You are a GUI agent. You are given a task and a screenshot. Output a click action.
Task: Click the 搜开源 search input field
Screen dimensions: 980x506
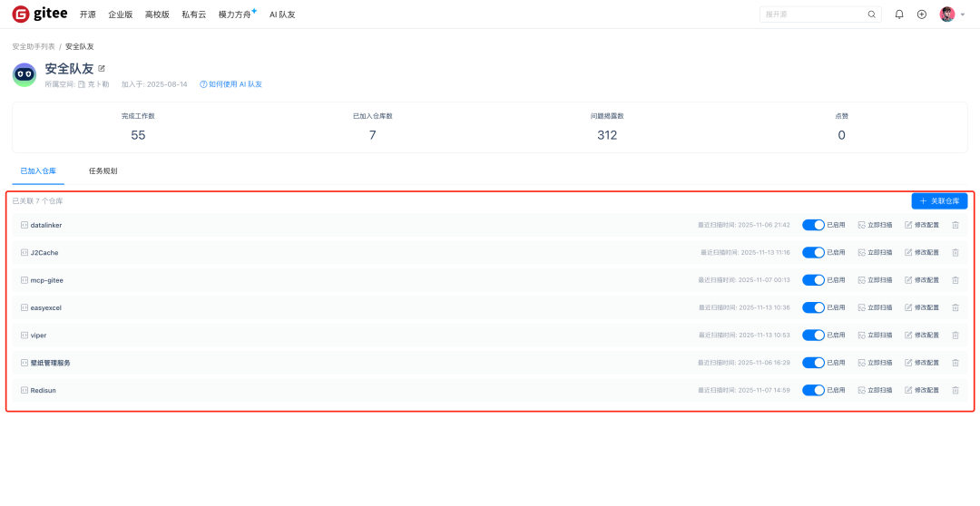(812, 15)
